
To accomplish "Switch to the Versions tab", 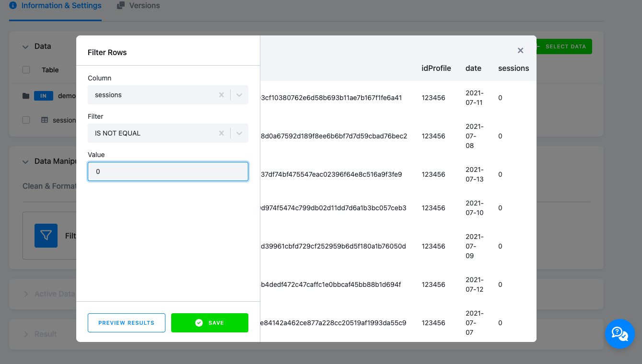I will pos(138,5).
